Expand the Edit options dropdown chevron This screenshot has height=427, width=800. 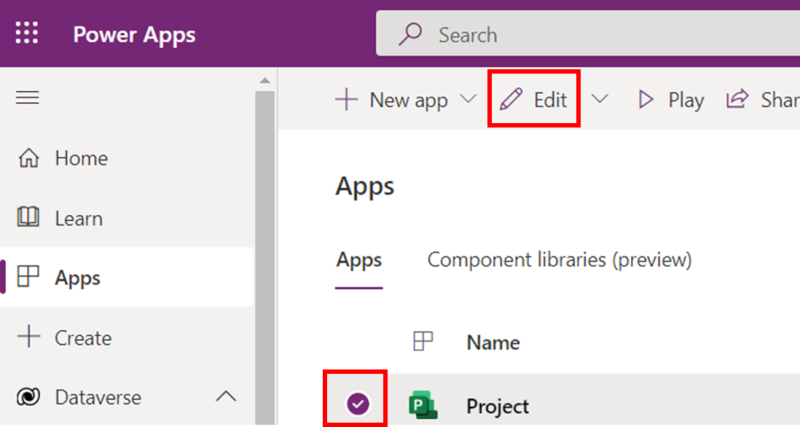click(600, 99)
